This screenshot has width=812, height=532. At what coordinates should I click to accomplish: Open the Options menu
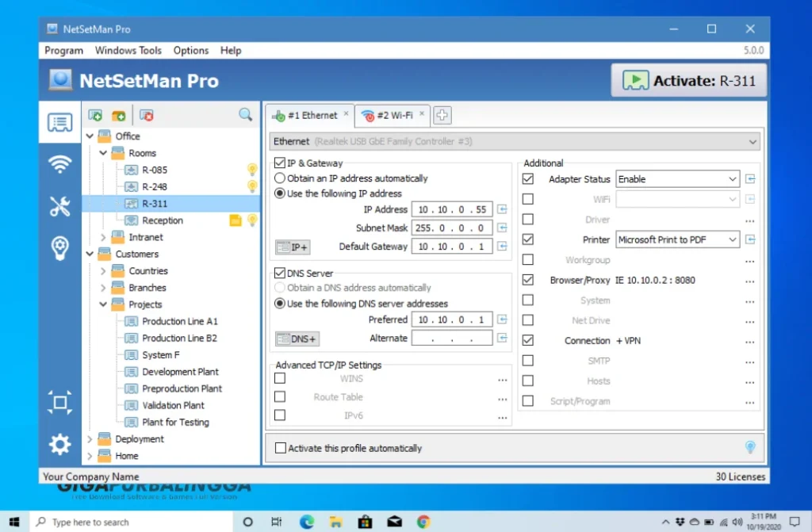(190, 50)
